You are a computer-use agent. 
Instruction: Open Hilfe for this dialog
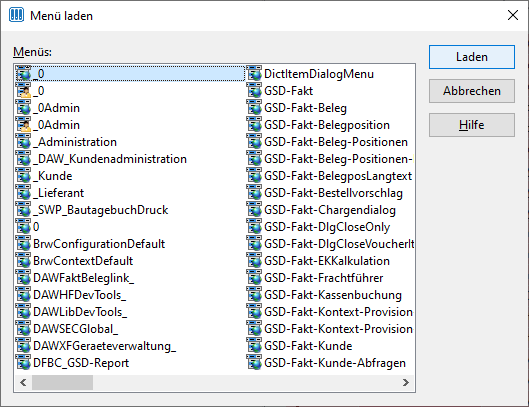(472, 125)
